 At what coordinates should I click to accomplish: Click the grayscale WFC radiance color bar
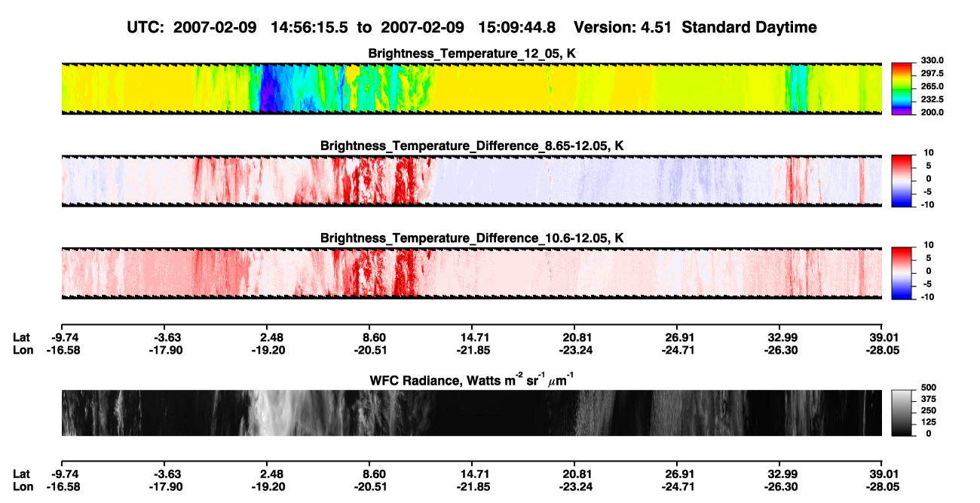[x=903, y=413]
